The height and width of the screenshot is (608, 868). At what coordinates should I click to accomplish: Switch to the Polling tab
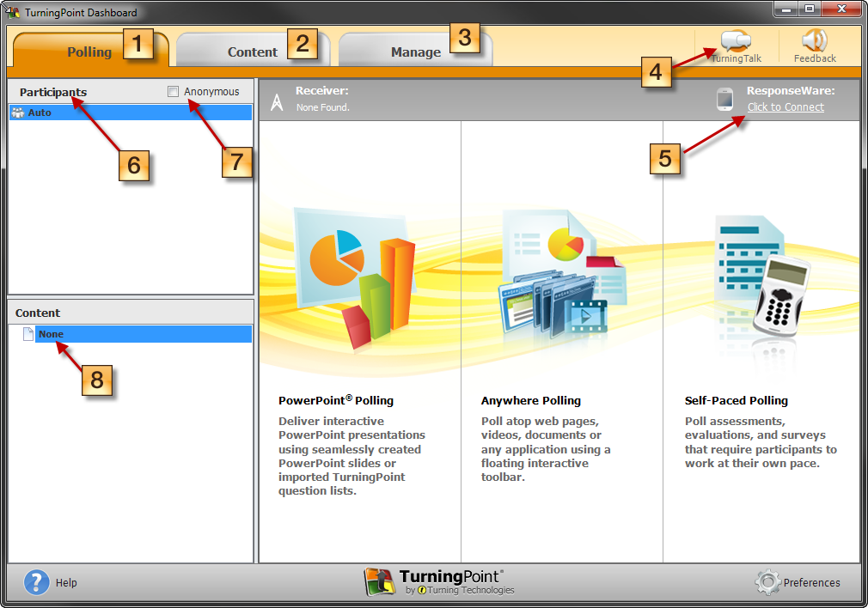pyautogui.click(x=90, y=50)
